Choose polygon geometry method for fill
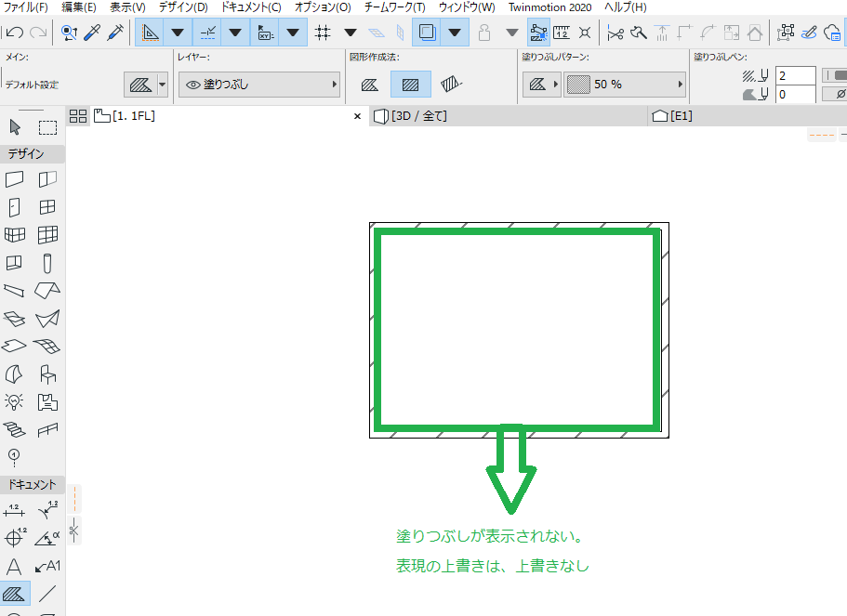The image size is (847, 616). tap(370, 85)
